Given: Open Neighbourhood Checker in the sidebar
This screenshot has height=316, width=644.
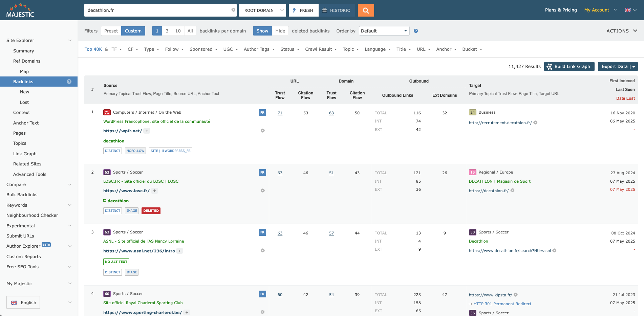Looking at the screenshot, I should pos(32,215).
